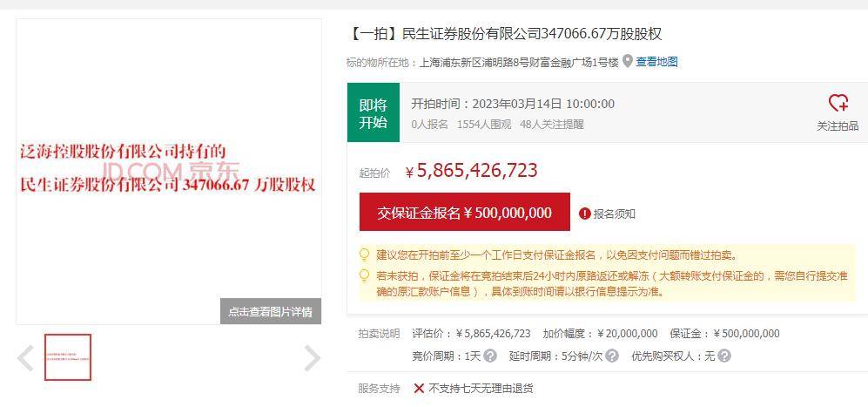Screen dimensions: 868x407
Task: Click the help icon next to 延时周期
Action: pyautogui.click(x=612, y=356)
